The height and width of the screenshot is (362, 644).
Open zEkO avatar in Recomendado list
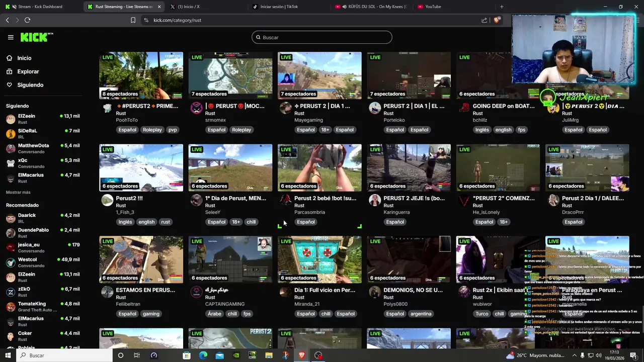click(x=11, y=292)
